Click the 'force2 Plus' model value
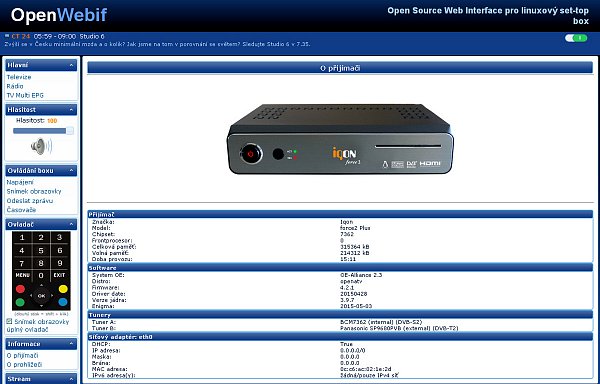 [x=355, y=228]
